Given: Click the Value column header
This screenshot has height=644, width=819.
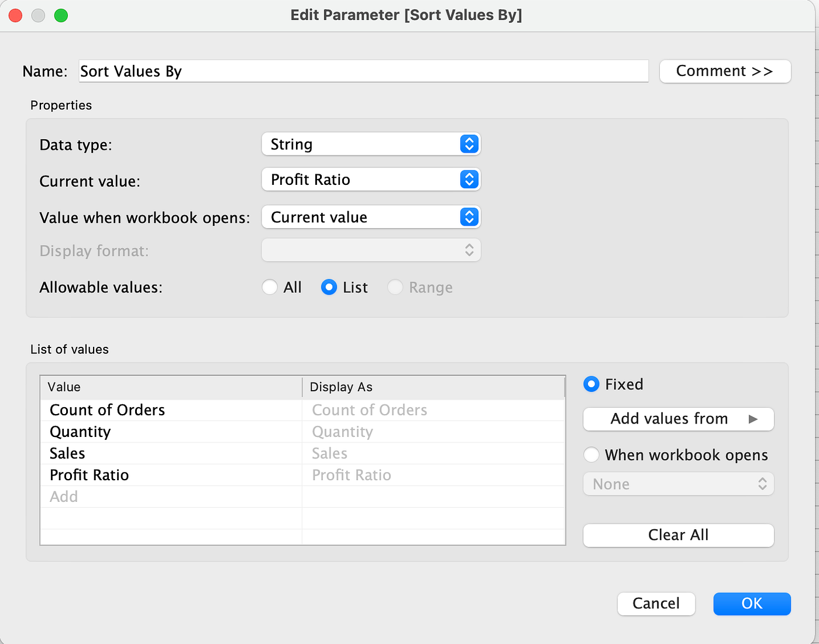Looking at the screenshot, I should coord(64,387).
